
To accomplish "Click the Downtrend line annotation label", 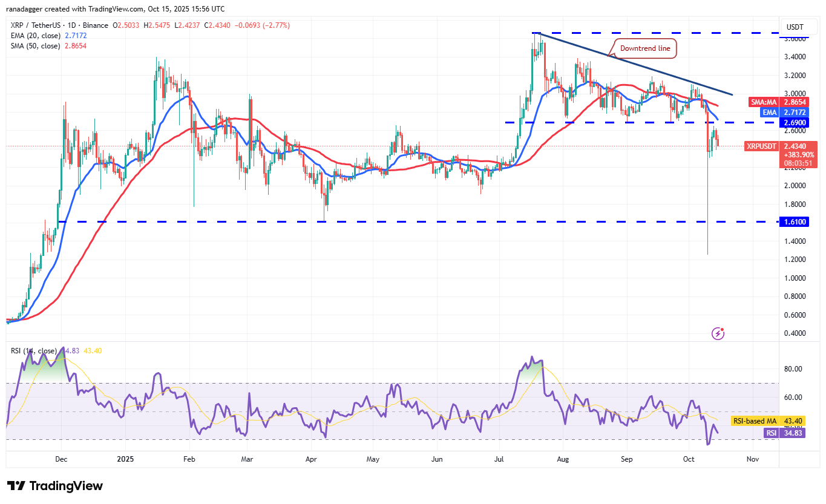I will [645, 48].
